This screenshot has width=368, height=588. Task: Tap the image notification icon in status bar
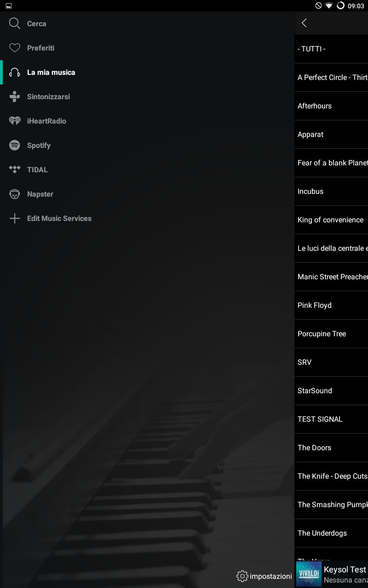click(x=9, y=6)
